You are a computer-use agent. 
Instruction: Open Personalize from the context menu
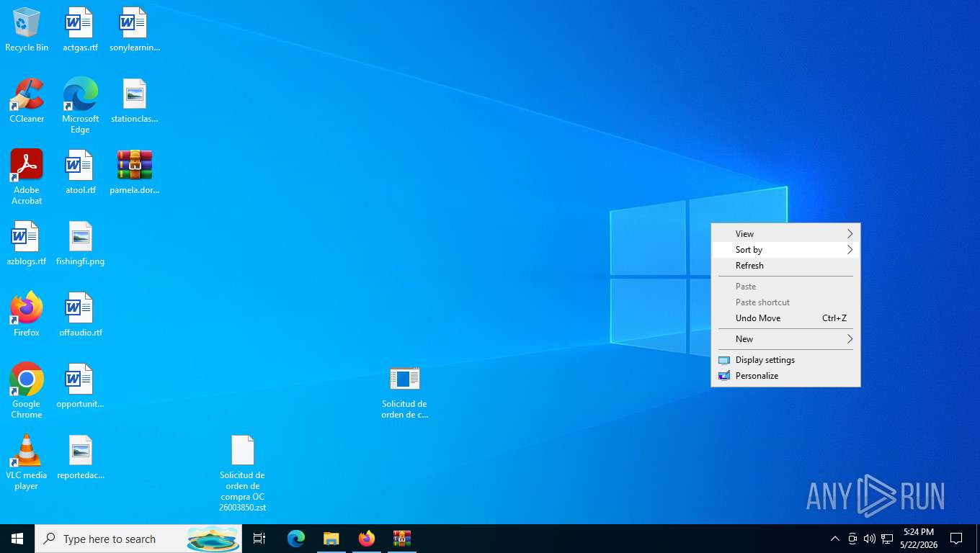[x=785, y=375]
